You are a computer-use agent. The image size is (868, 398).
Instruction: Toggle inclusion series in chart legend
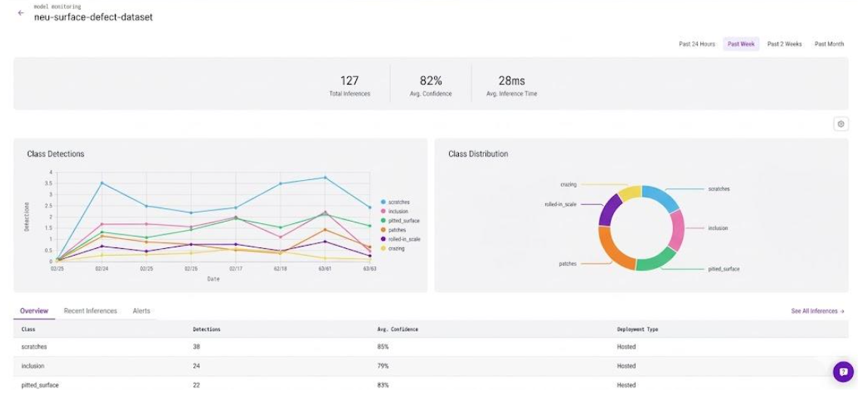(398, 211)
